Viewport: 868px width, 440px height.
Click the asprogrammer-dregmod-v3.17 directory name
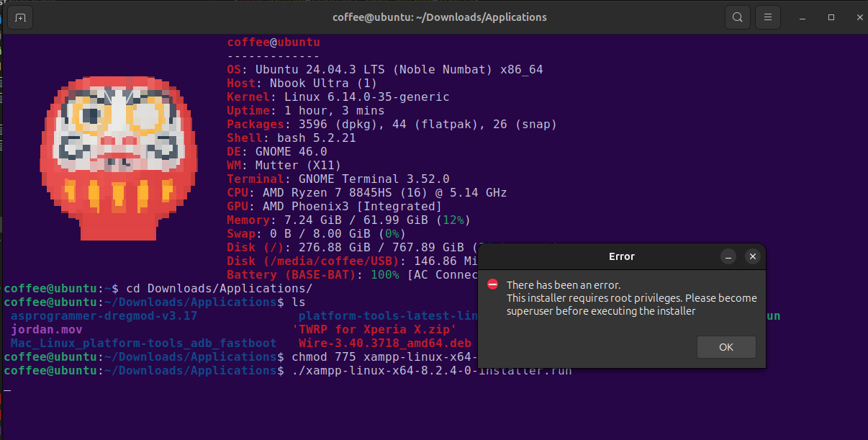[104, 315]
